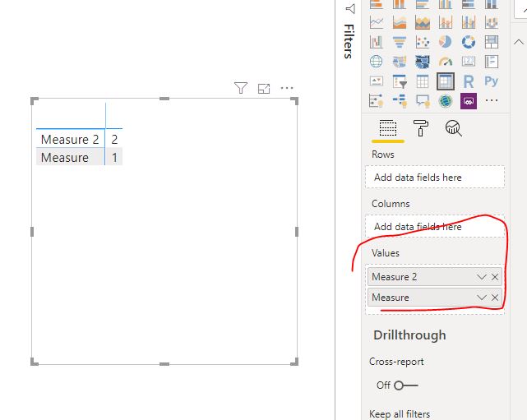527x420 pixels.
Task: Click the Keep all filters label
Action: [x=400, y=414]
